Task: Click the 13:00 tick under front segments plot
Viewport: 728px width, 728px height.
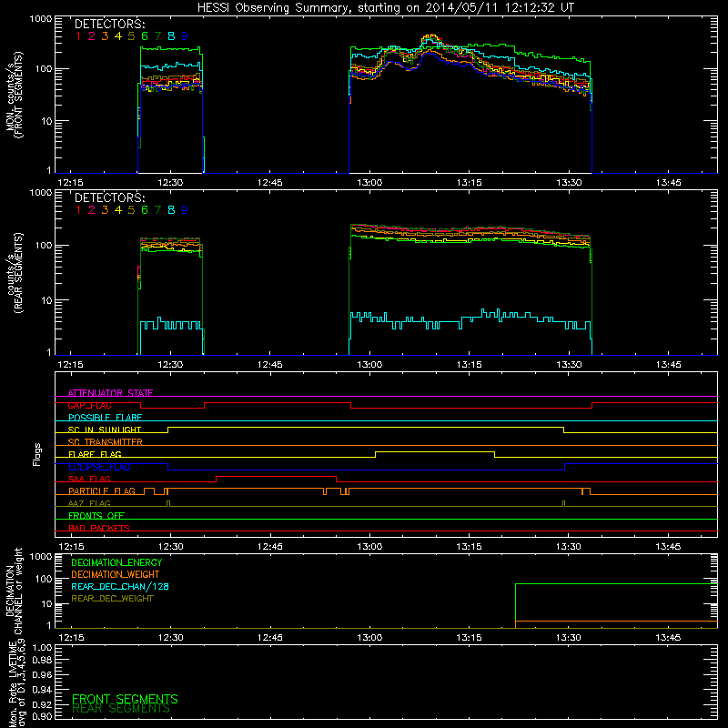Action: (x=369, y=183)
